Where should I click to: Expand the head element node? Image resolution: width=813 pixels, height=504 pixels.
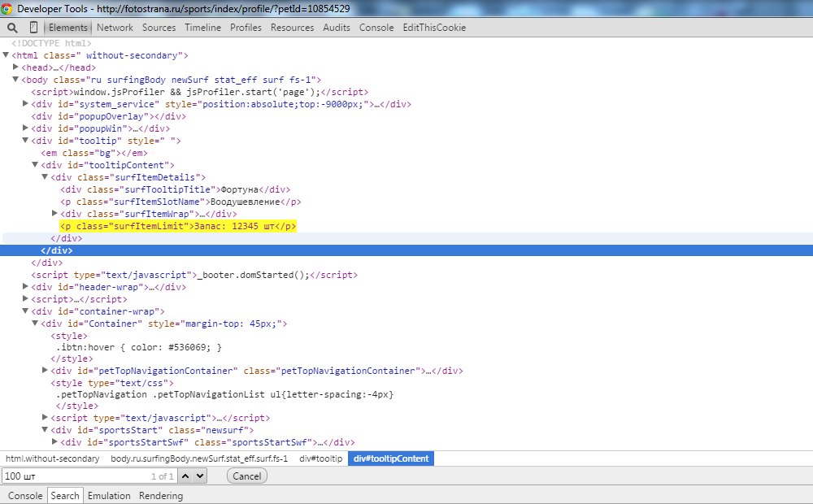(15, 67)
